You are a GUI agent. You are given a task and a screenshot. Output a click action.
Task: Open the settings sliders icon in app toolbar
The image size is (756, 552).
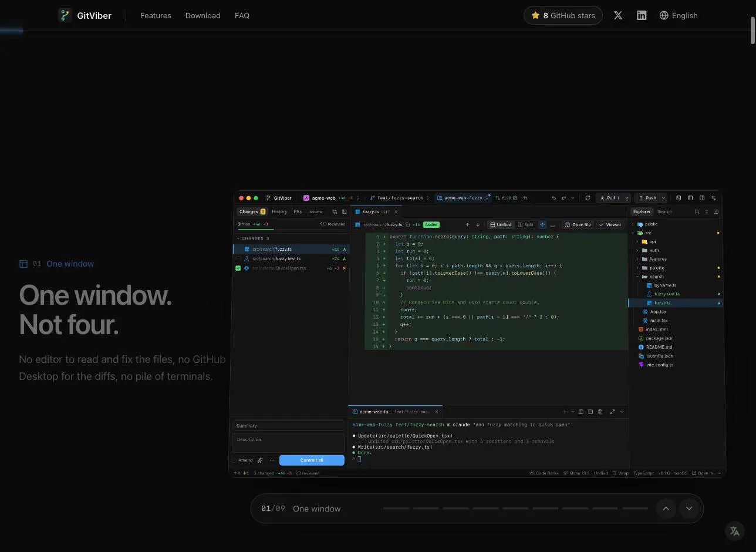click(x=714, y=198)
